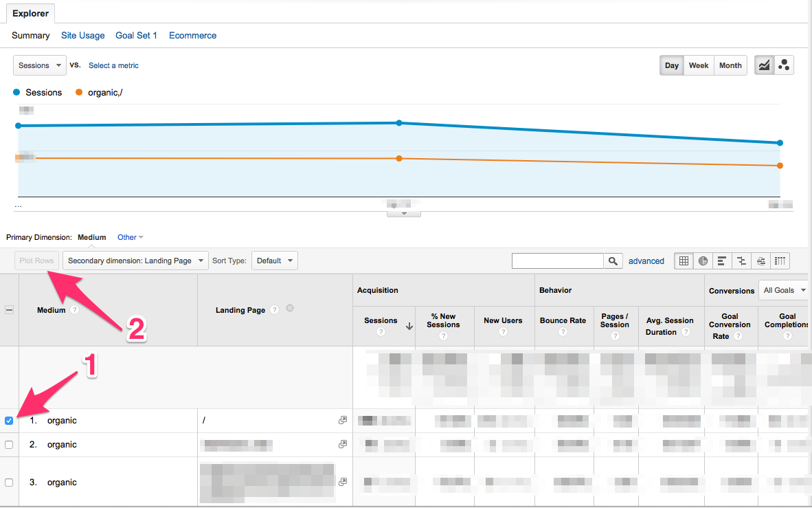This screenshot has height=508, width=812.
Task: Open help for Medium column
Action: (x=75, y=310)
